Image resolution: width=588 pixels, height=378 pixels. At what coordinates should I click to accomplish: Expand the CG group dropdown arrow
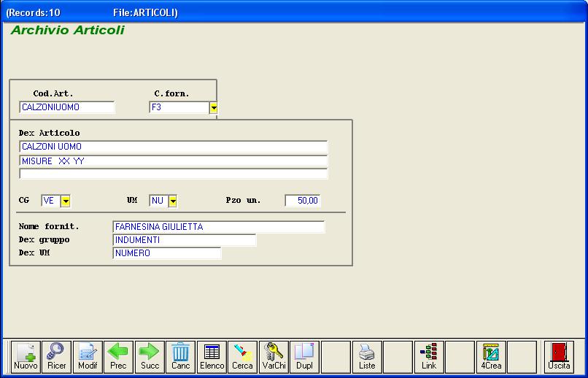click(66, 201)
